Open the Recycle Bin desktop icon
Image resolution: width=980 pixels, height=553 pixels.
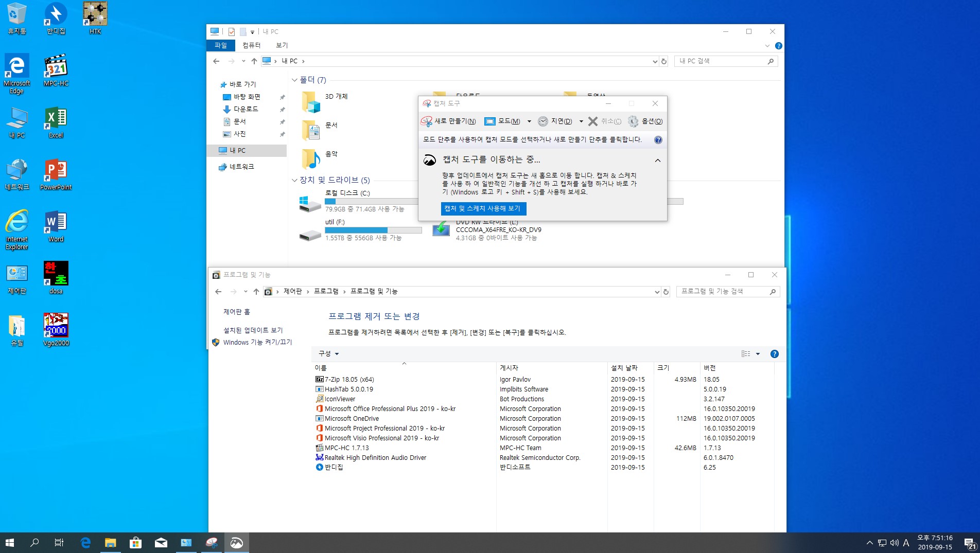(16, 19)
